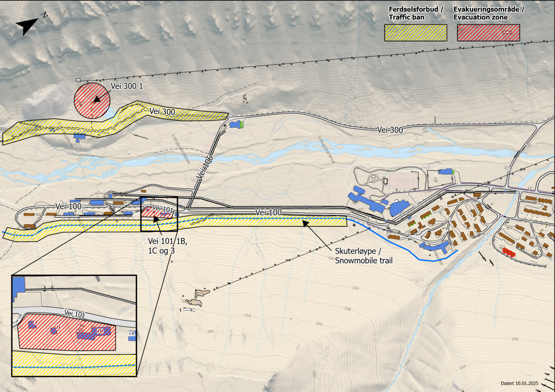Click the 'Vei 300 1' callout label
The width and height of the screenshot is (555, 392).
[127, 86]
